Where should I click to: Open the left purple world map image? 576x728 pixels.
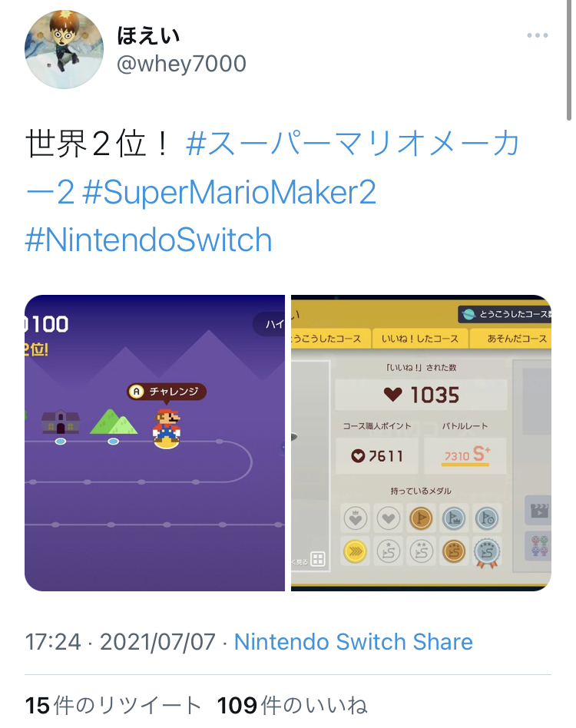154,443
